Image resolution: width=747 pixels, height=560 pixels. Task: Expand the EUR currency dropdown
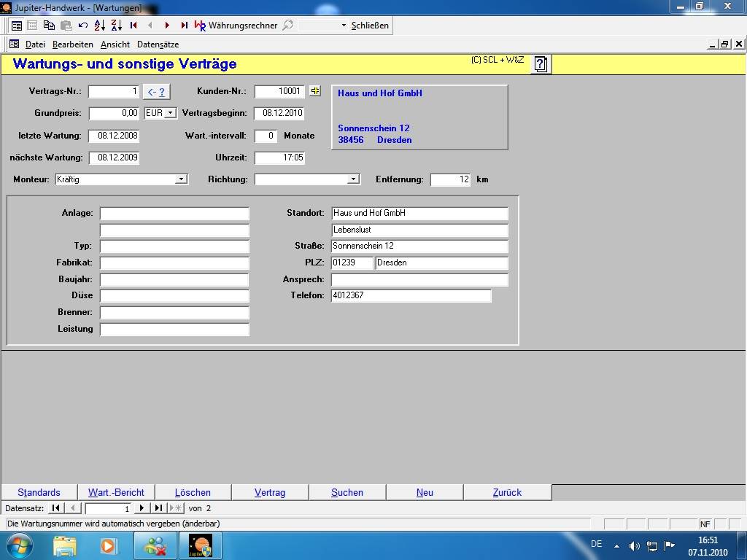(170, 113)
